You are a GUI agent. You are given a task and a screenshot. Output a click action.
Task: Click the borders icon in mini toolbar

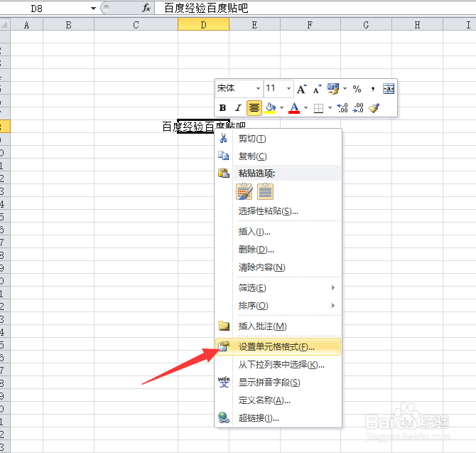[318, 108]
